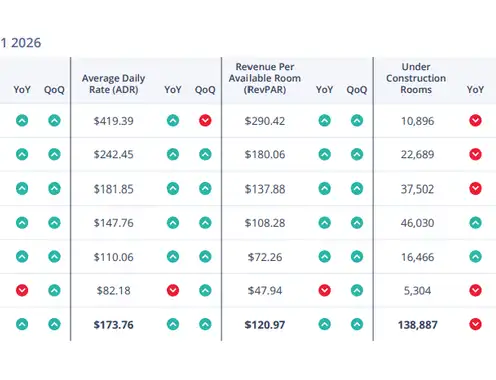Click RevPAR YoY up arrow beside bold $120.97

point(324,324)
